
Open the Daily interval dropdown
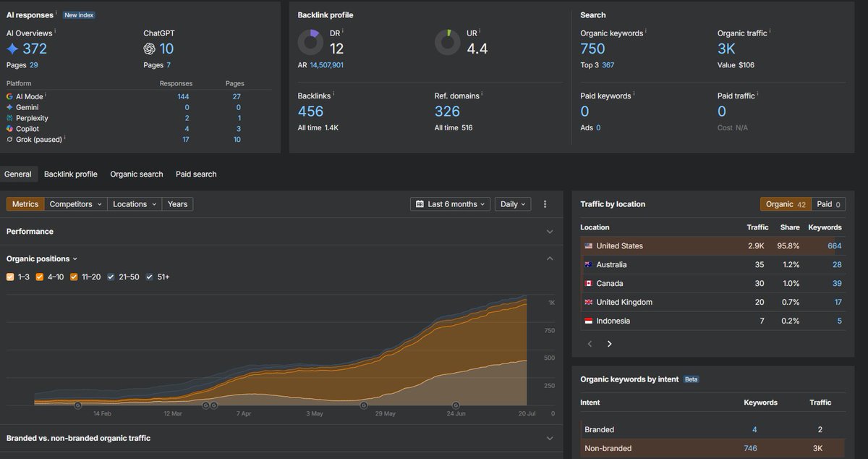point(514,204)
